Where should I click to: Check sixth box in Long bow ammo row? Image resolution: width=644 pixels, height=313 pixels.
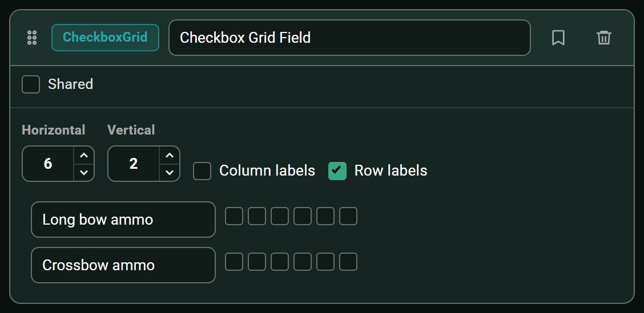348,216
